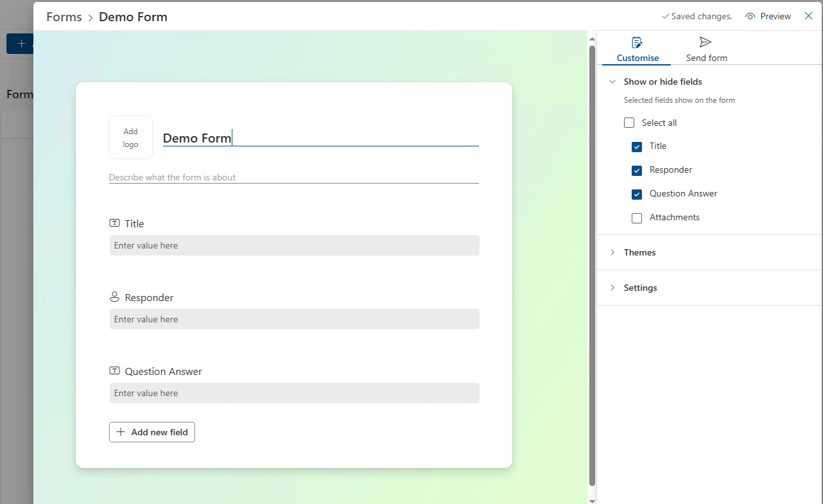
Task: Collapse the Show or hide fields section
Action: (x=612, y=82)
